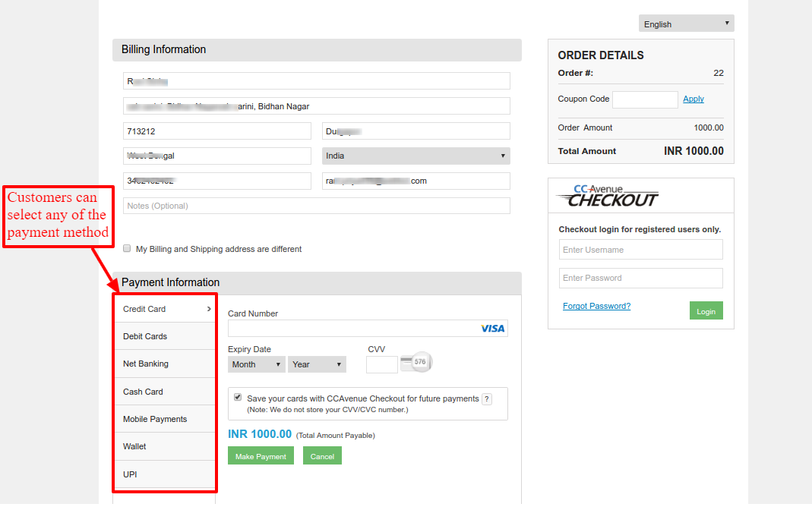Screen dimensions: 812x507
Task: Select the Cash Card payment tab
Action: pos(165,392)
